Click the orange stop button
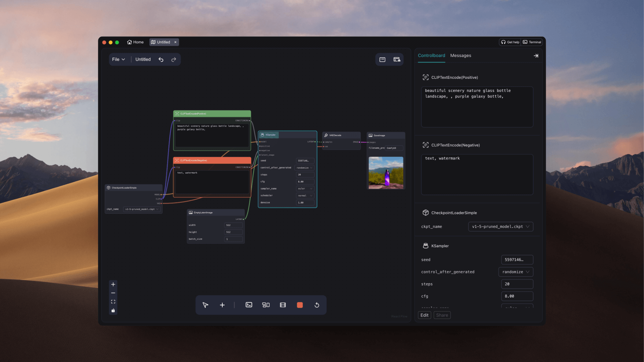 (x=300, y=305)
